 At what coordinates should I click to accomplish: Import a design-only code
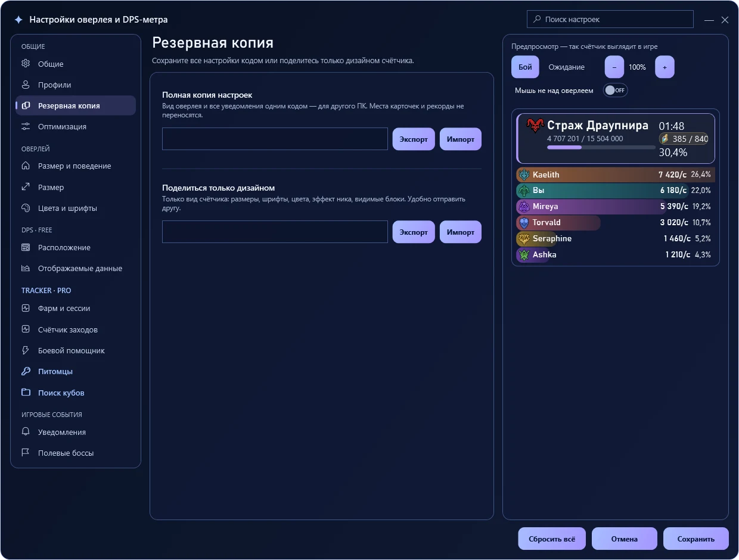coord(461,232)
